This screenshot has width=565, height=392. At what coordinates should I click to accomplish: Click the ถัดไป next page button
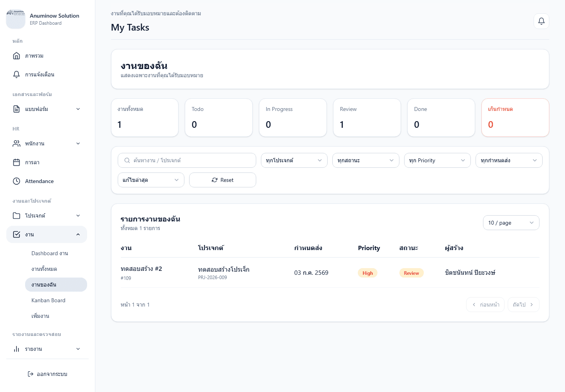point(523,305)
